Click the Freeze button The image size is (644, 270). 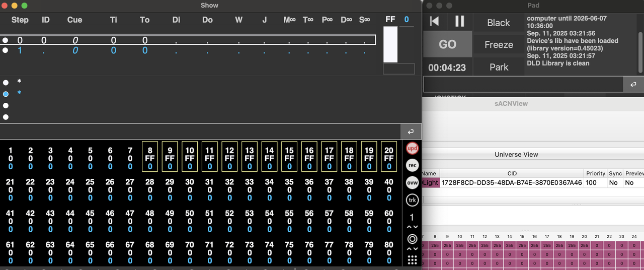(499, 45)
